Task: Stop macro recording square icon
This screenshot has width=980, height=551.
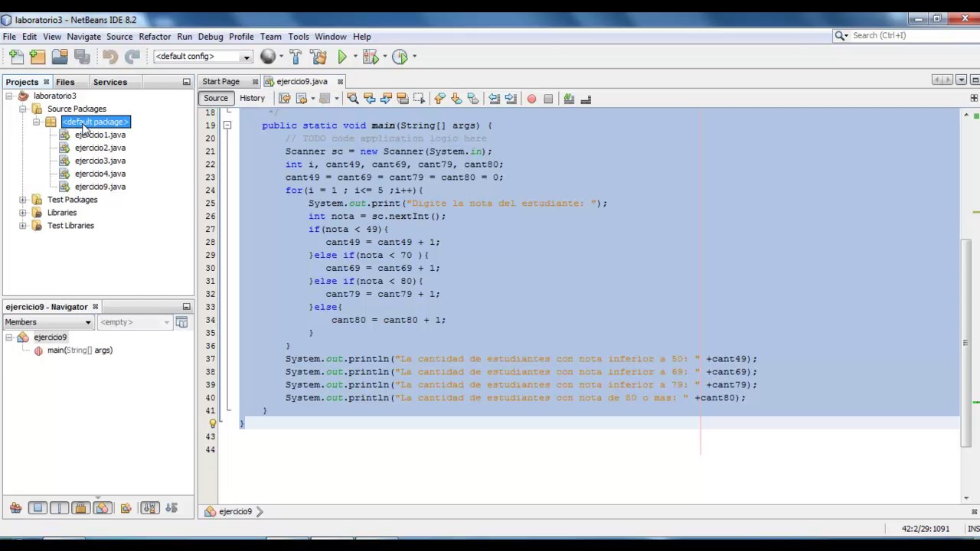Action: click(548, 99)
